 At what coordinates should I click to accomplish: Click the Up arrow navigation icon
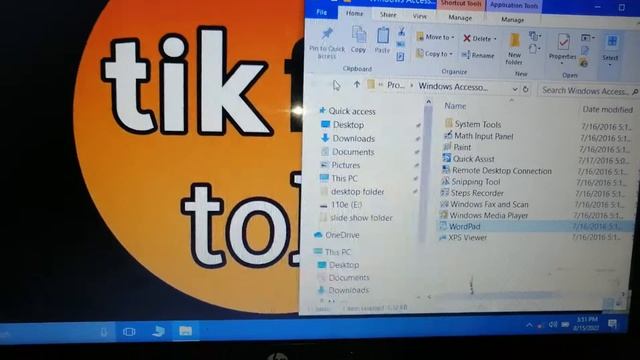point(357,84)
